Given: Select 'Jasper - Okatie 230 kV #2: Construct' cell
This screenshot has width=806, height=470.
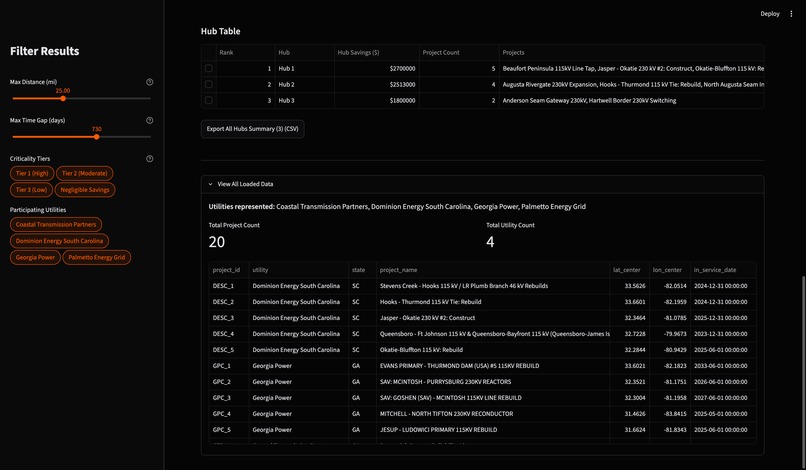Looking at the screenshot, I should coord(493,318).
